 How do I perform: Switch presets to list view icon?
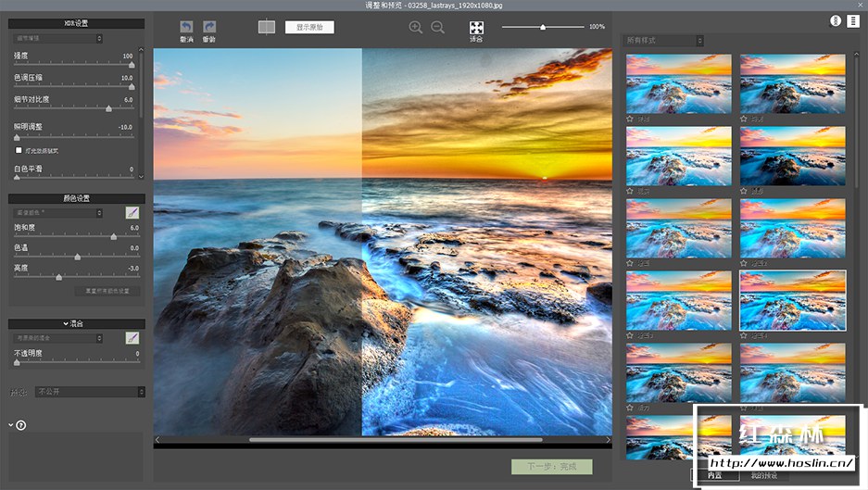click(x=852, y=20)
